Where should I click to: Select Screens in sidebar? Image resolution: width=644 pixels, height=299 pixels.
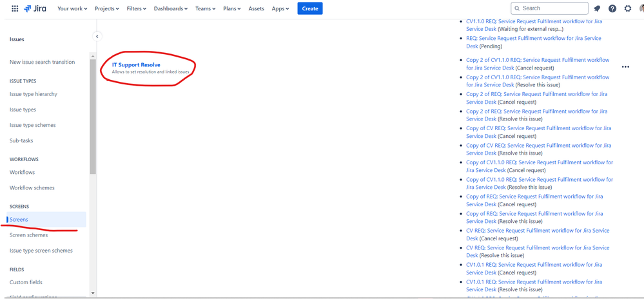click(x=46, y=219)
